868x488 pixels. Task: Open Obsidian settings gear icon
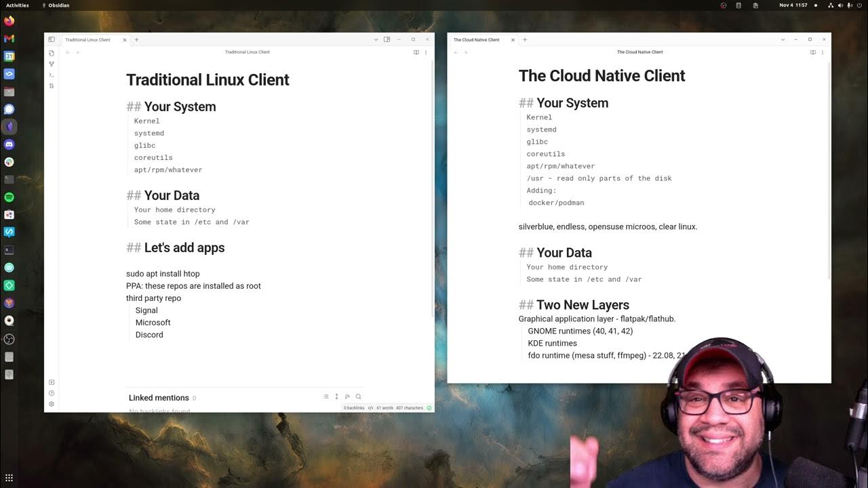pos(52,404)
